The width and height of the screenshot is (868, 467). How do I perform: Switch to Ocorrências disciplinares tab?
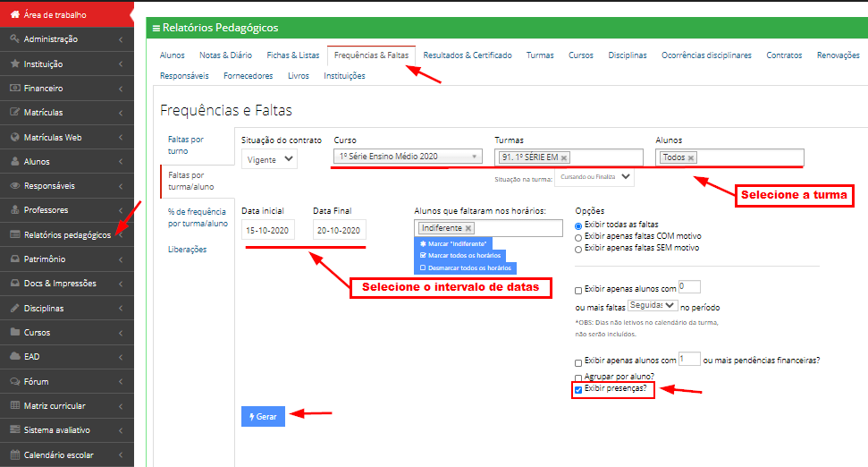(x=706, y=55)
